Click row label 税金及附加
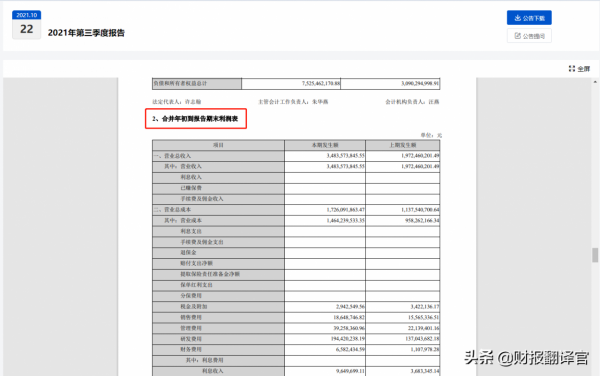Image resolution: width=600 pixels, height=376 pixels. point(194,306)
